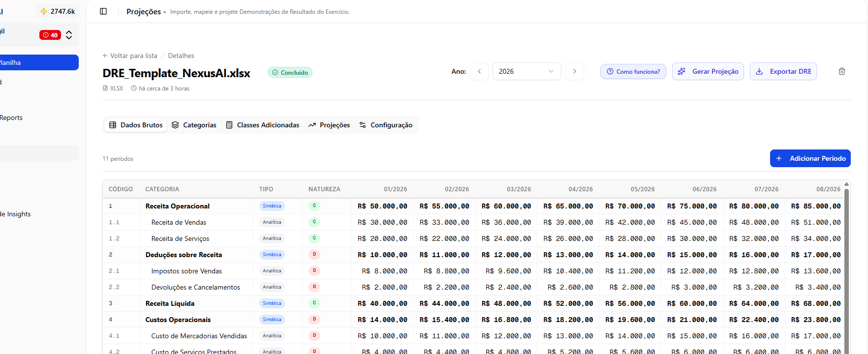Expand the workspace switcher up-down chevrons
The image size is (868, 354).
[x=69, y=35]
